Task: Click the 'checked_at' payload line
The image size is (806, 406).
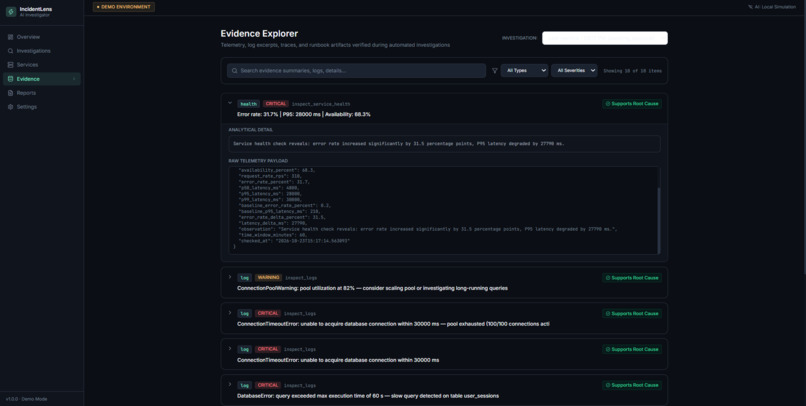Action: tap(295, 241)
